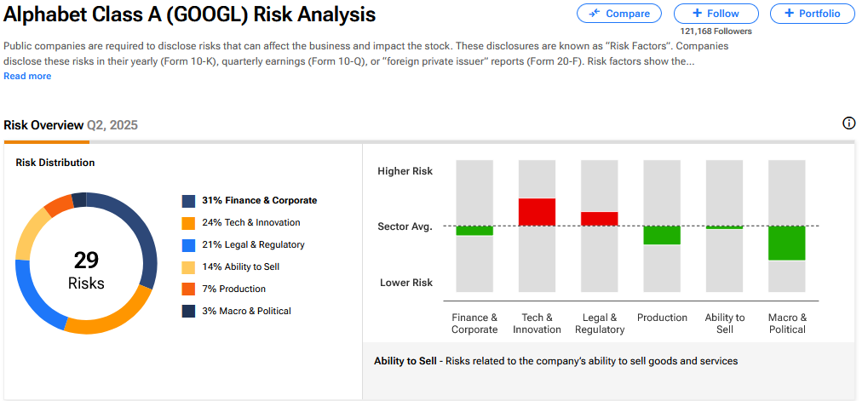868x401 pixels.
Task: Click the Compare arrows icon
Action: (594, 14)
